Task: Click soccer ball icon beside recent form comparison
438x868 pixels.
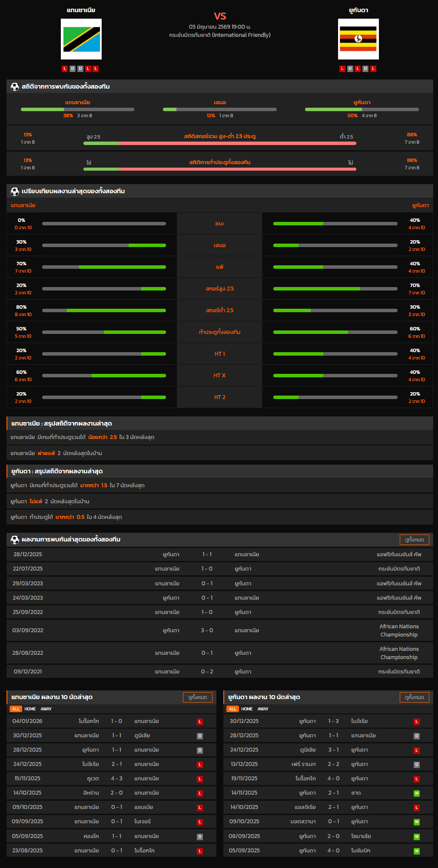Action: [x=15, y=191]
